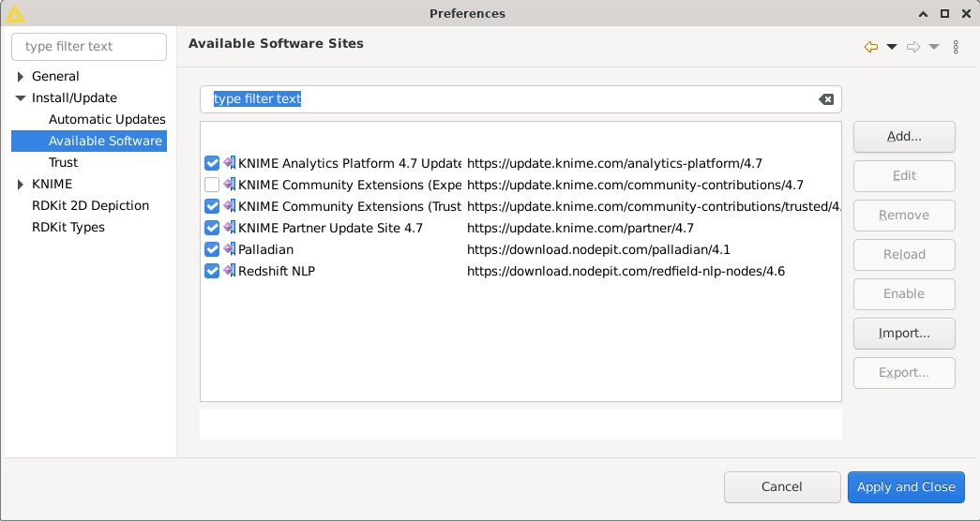This screenshot has width=980, height=522.
Task: Maximize the Preferences window
Action: coord(945,14)
